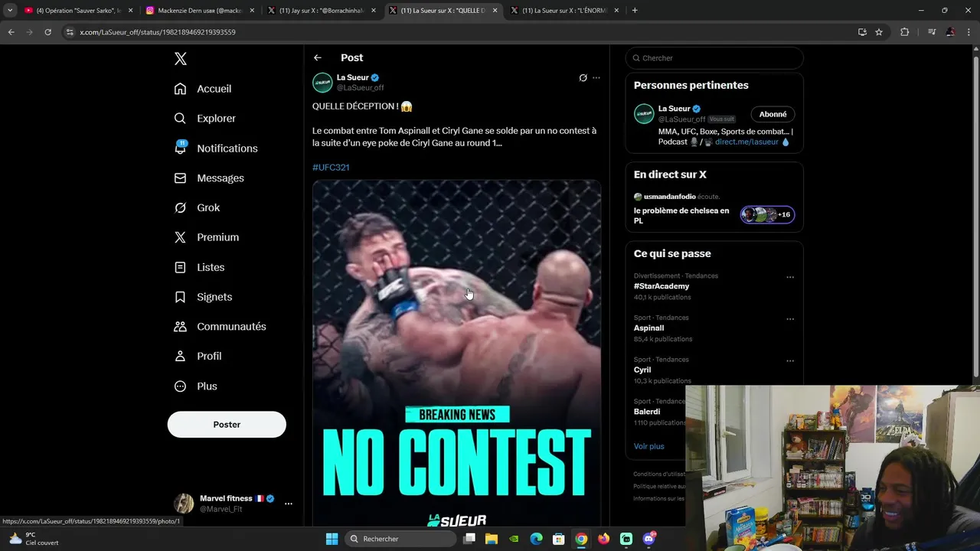Click the X logo in the sidebar

click(180, 59)
